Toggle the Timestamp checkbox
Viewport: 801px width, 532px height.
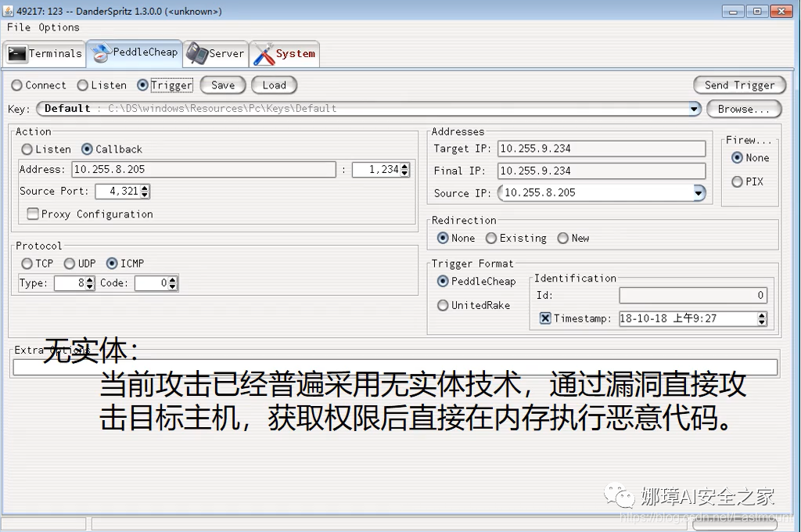pyautogui.click(x=545, y=318)
